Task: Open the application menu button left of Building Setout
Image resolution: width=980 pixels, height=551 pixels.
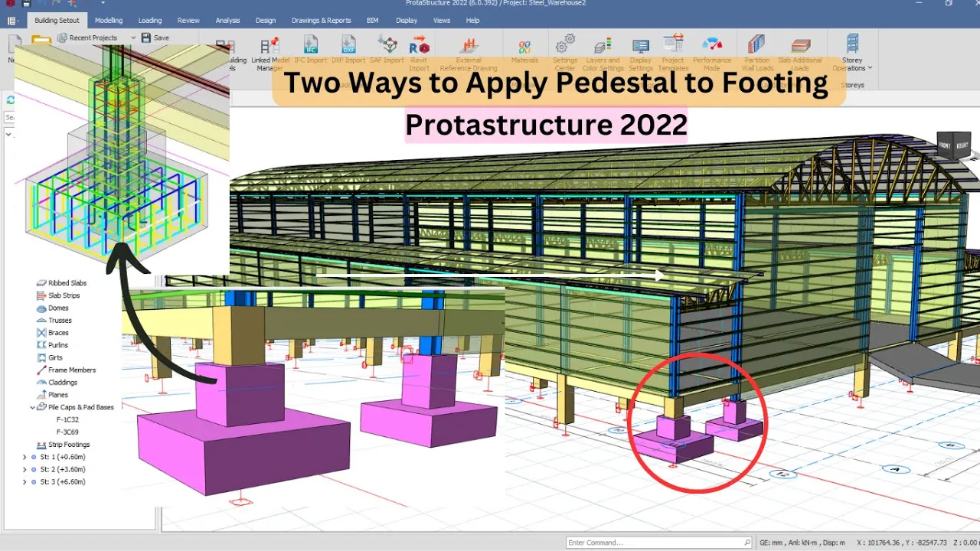Action: point(13,21)
